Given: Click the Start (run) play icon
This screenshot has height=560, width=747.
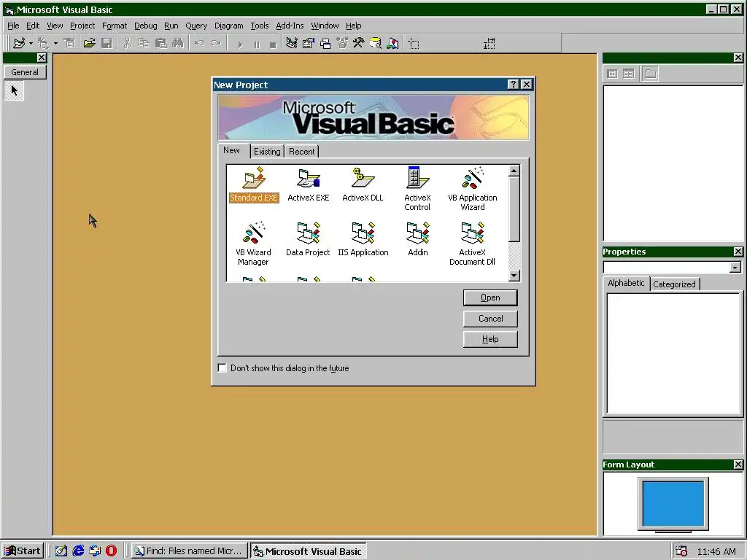Looking at the screenshot, I should click(240, 44).
